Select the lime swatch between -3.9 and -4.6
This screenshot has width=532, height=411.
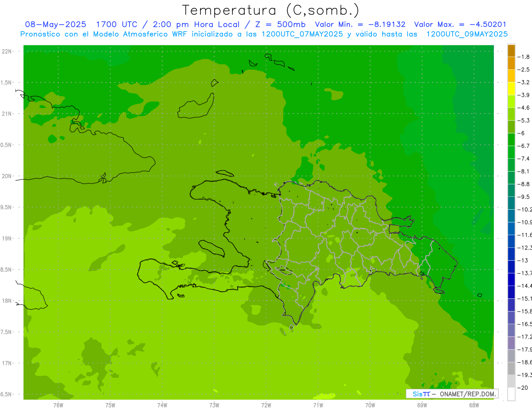point(511,102)
